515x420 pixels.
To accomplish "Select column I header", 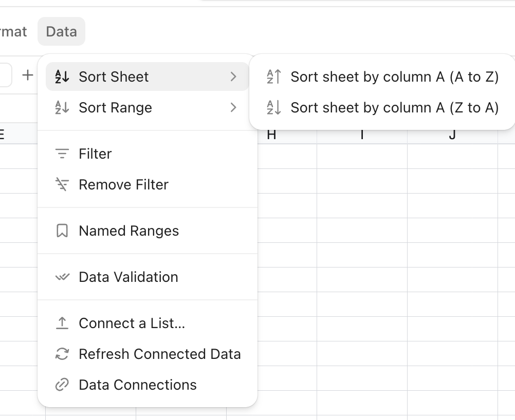I will click(x=362, y=135).
